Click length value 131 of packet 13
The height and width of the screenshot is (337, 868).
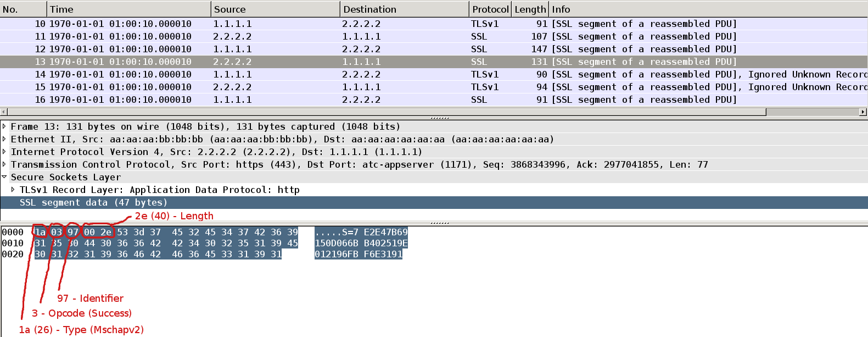click(539, 62)
